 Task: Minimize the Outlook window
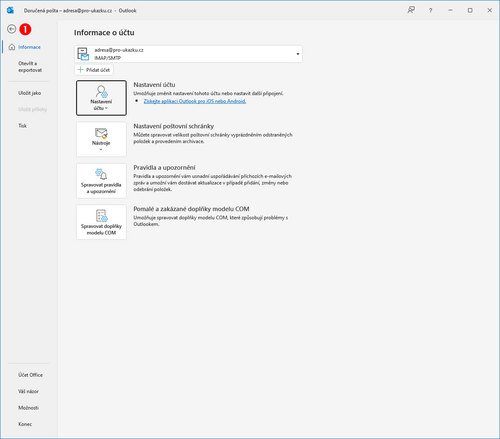tap(450, 10)
